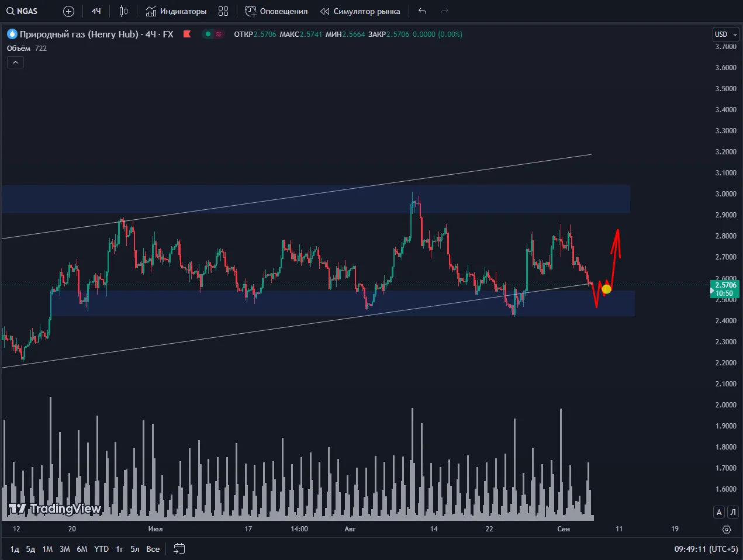Choose the YTD time range
The image size is (743, 560).
[x=102, y=549]
